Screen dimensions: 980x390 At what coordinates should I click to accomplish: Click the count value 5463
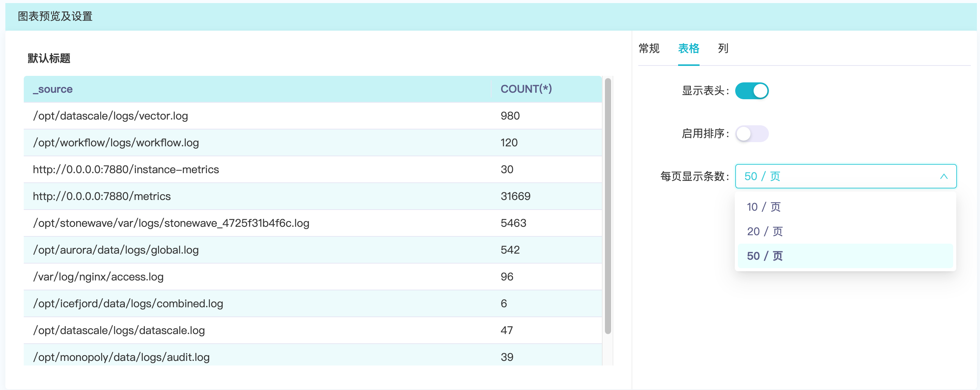pos(513,223)
